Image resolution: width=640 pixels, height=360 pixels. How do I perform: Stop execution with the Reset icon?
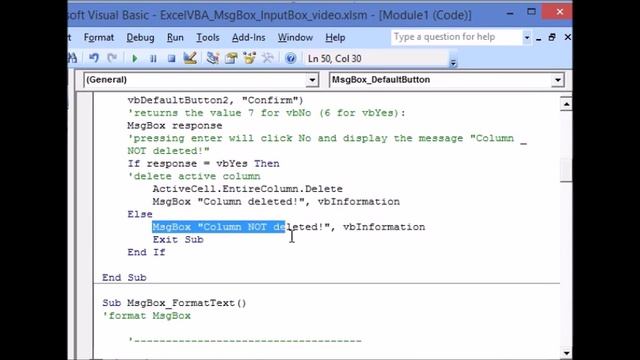tap(171, 59)
